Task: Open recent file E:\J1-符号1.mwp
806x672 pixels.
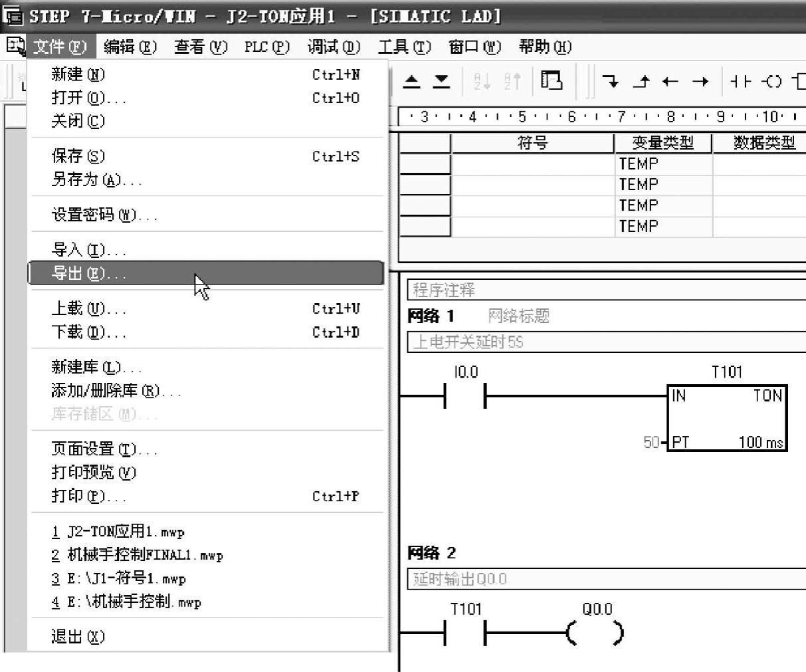Action: [207, 578]
